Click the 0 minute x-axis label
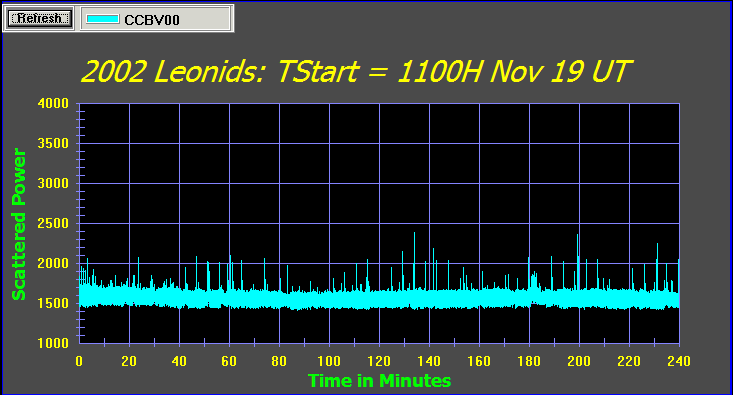Image resolution: width=733 pixels, height=395 pixels. point(79,361)
